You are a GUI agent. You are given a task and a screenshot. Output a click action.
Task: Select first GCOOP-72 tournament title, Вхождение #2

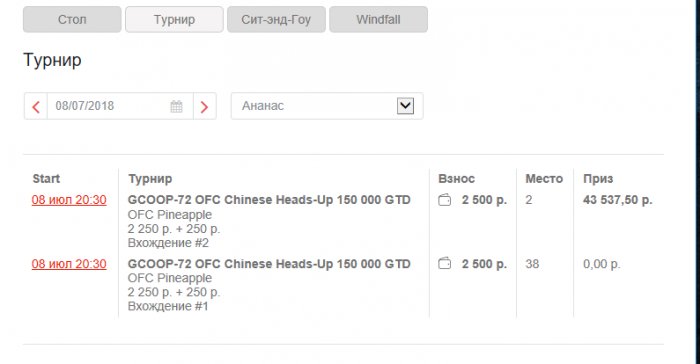tap(269, 200)
